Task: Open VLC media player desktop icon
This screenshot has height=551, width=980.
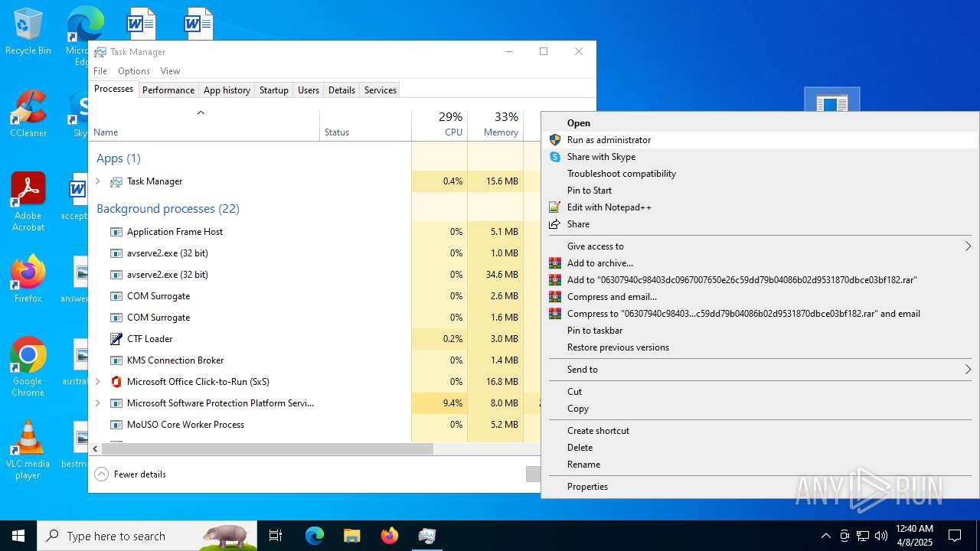Action: [x=28, y=450]
